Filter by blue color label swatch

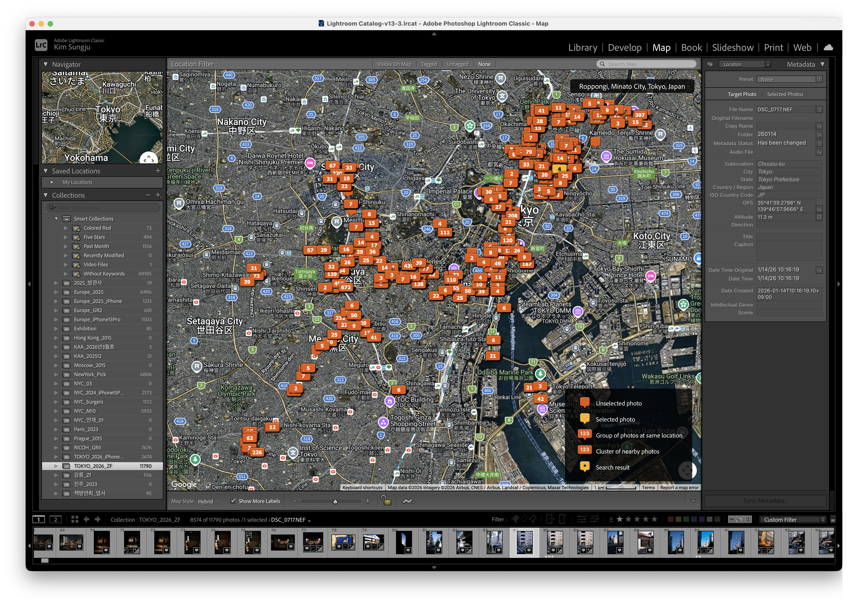tap(694, 520)
